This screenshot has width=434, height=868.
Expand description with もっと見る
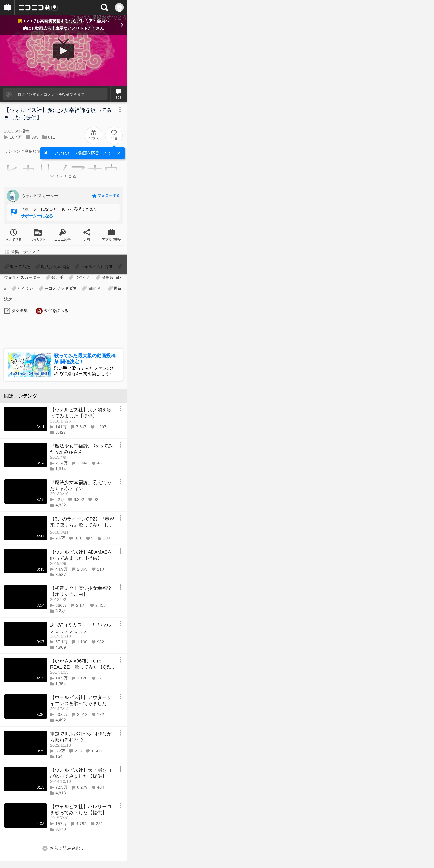tap(63, 177)
